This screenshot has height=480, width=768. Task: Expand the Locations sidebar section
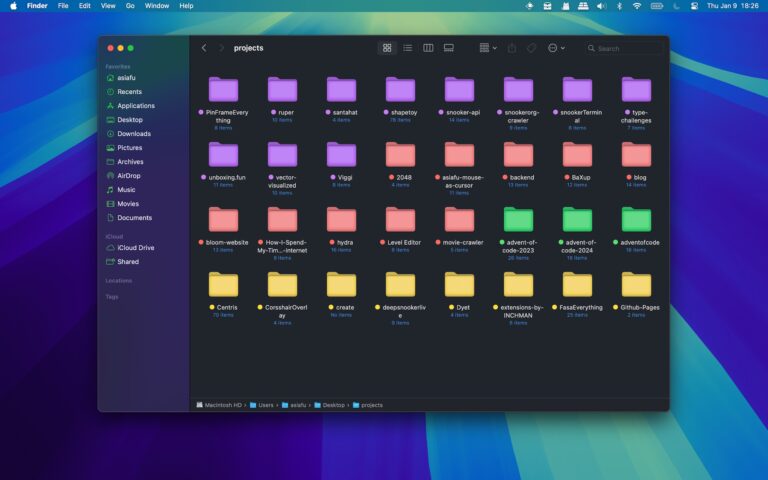[x=119, y=281]
